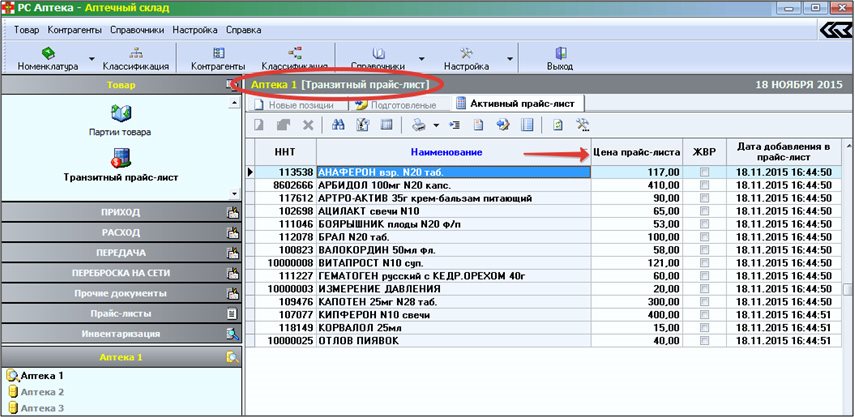Screen dimensions: 855x417
Task: Click the blue two-column book icon
Action: tap(527, 125)
